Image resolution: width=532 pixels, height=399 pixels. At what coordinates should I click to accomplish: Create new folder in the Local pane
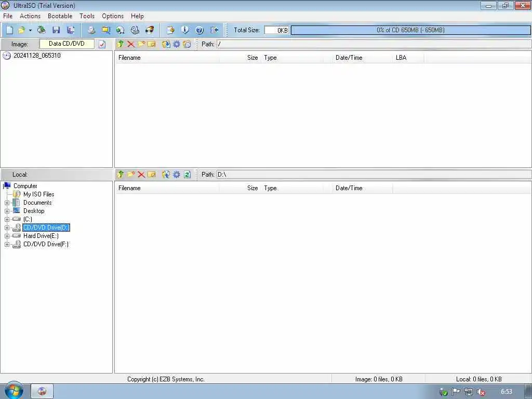(131, 175)
